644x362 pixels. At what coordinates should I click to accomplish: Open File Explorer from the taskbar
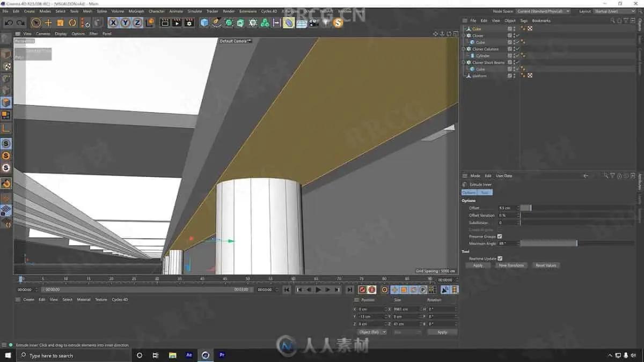[173, 355]
